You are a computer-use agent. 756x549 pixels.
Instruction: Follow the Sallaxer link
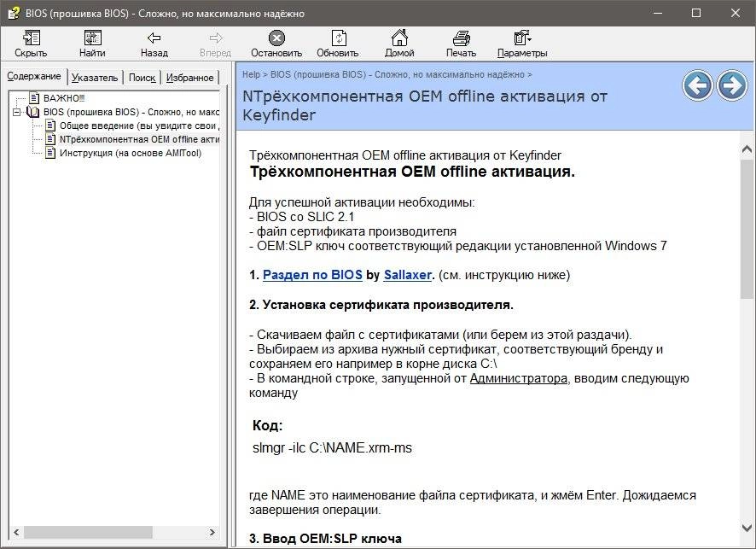(x=407, y=275)
